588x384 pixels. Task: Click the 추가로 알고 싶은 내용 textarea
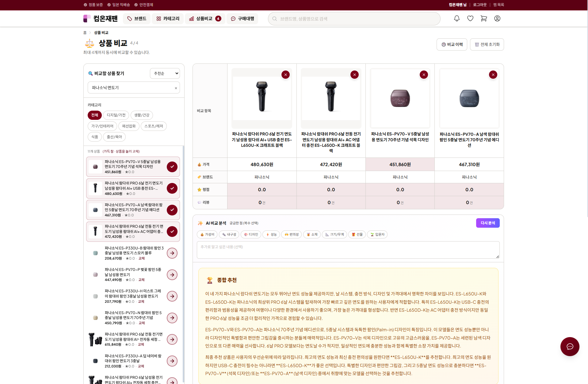(348, 250)
